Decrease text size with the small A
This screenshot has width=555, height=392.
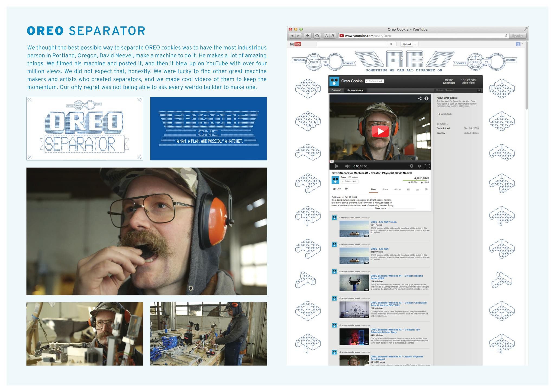[x=327, y=36]
